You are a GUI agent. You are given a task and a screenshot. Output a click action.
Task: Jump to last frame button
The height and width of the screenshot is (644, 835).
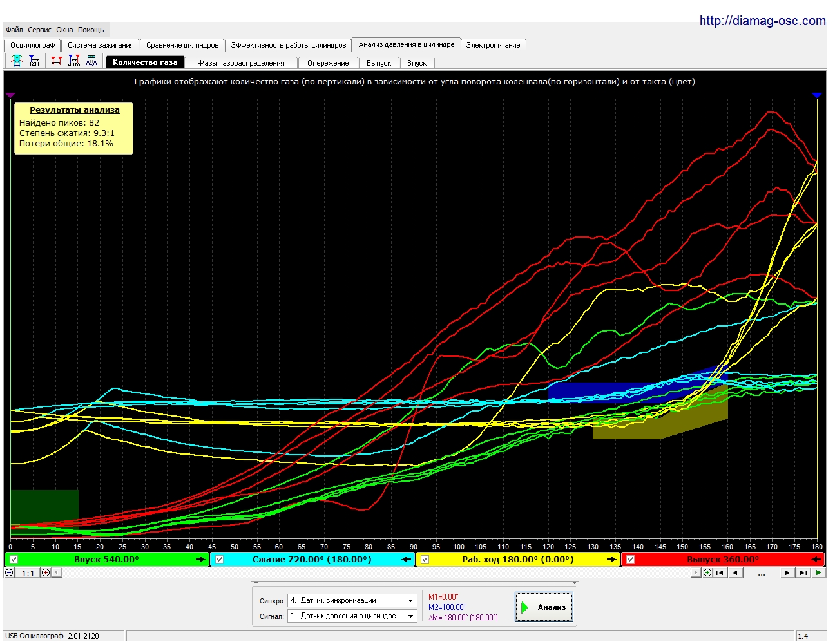pyautogui.click(x=803, y=573)
